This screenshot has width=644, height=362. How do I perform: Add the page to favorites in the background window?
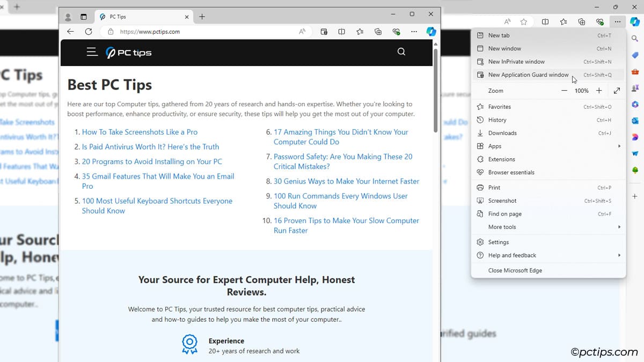(x=524, y=22)
